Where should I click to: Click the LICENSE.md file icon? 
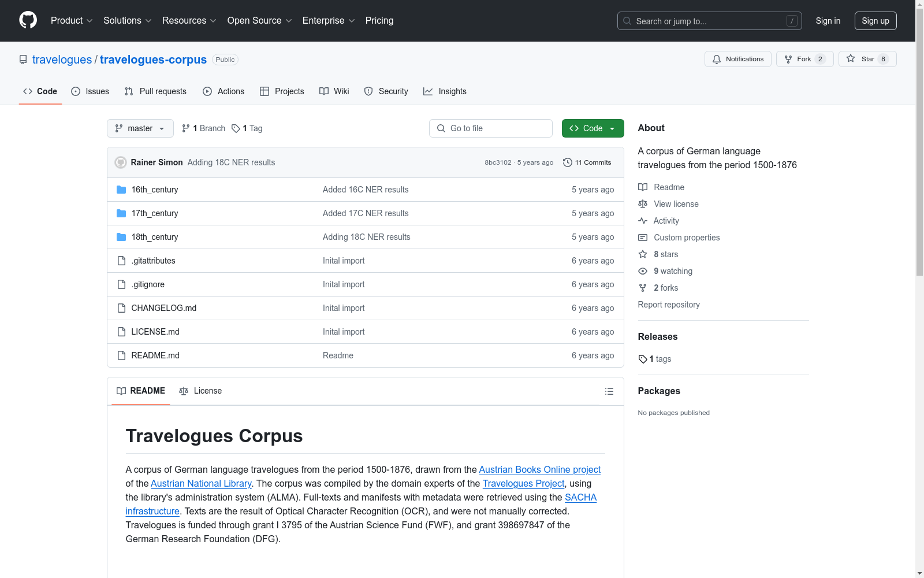click(x=121, y=332)
